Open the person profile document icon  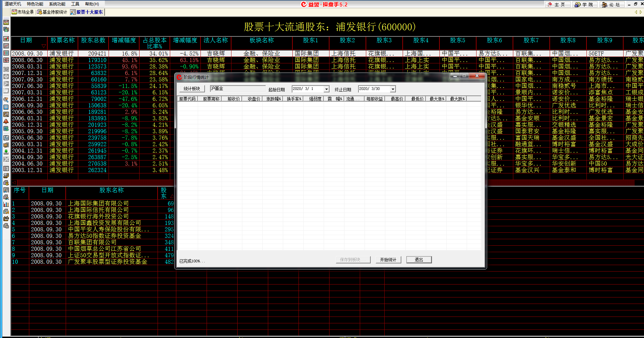pyautogui.click(x=6, y=190)
